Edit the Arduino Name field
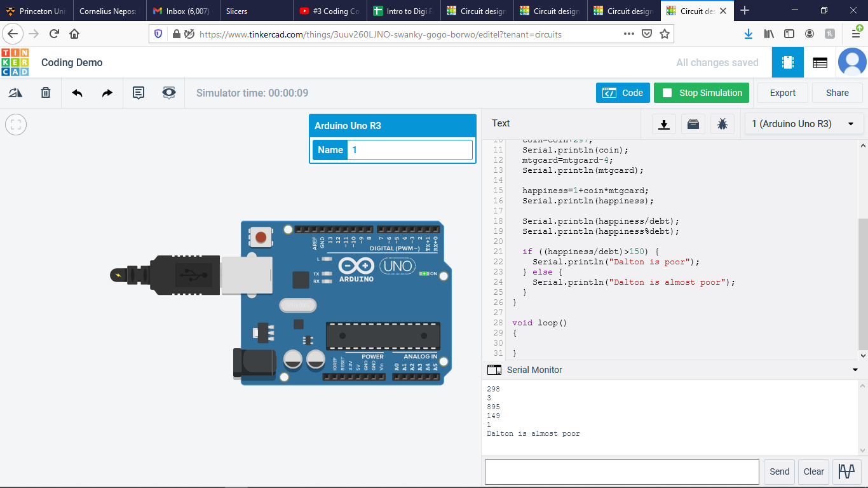 point(410,150)
